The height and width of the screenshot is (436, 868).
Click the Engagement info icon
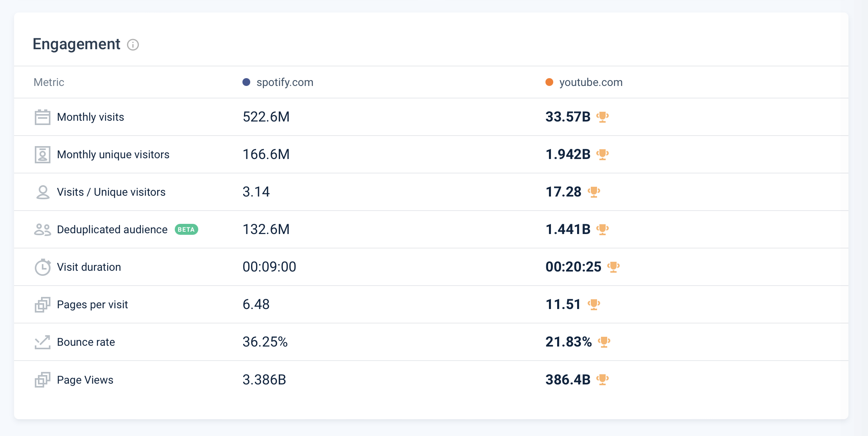pyautogui.click(x=133, y=45)
